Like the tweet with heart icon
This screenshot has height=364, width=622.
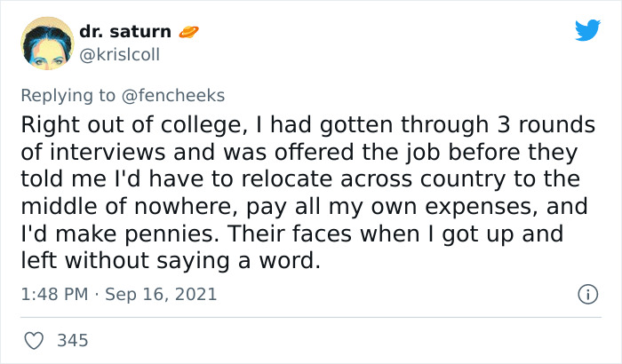pos(34,340)
